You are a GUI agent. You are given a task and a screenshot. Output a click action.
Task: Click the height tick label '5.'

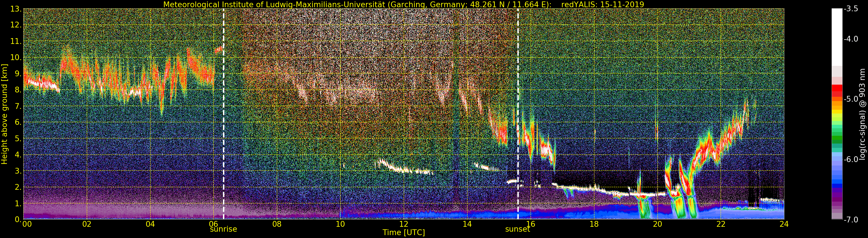pos(18,138)
